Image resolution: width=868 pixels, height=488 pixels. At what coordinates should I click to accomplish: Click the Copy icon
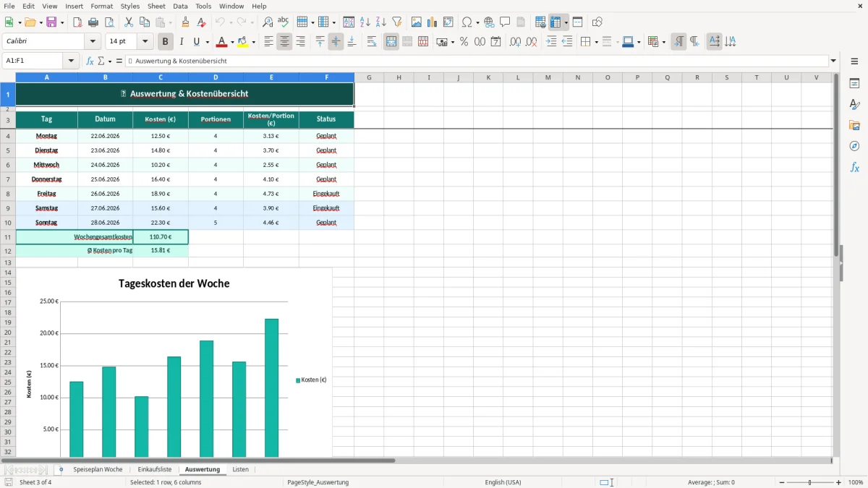145,22
